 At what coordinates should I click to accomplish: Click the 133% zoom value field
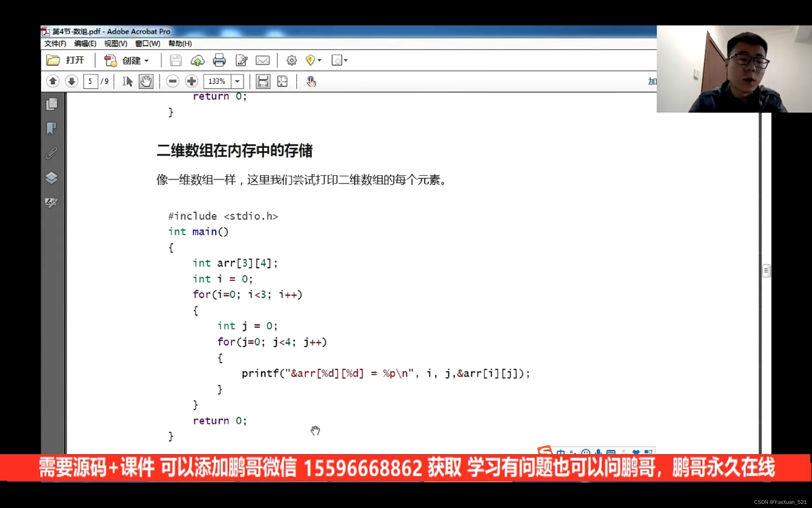point(217,81)
